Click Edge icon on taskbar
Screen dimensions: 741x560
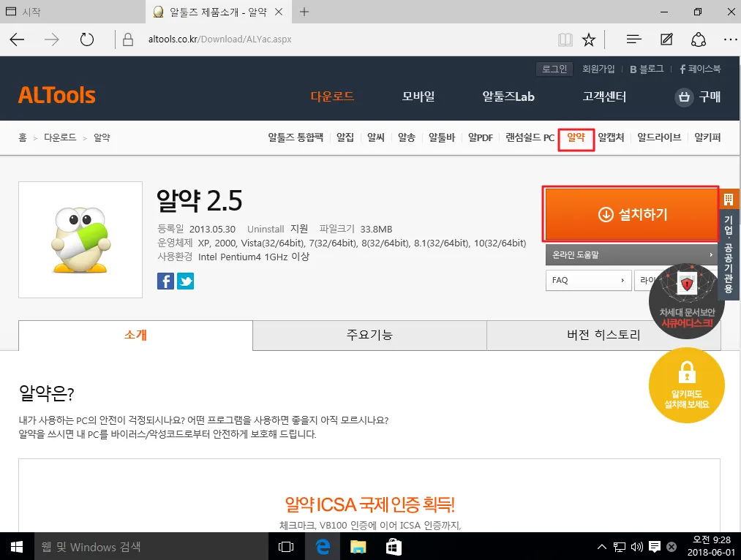pyautogui.click(x=323, y=547)
